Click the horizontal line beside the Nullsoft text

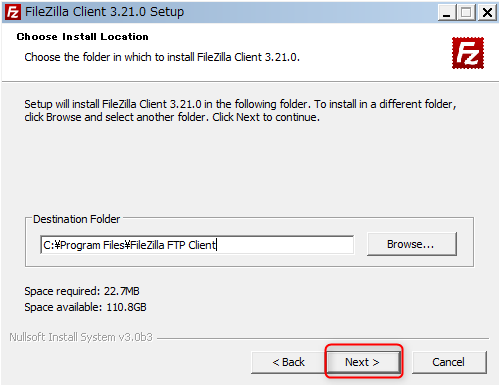point(323,339)
